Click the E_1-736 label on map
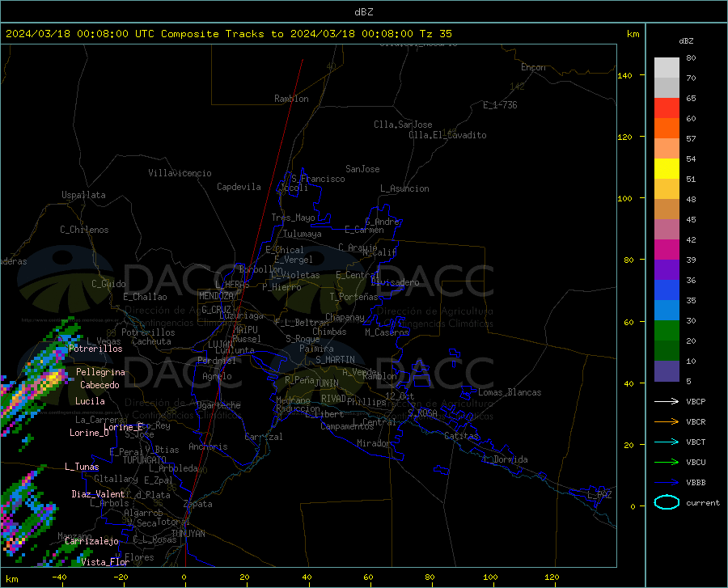 [500, 105]
